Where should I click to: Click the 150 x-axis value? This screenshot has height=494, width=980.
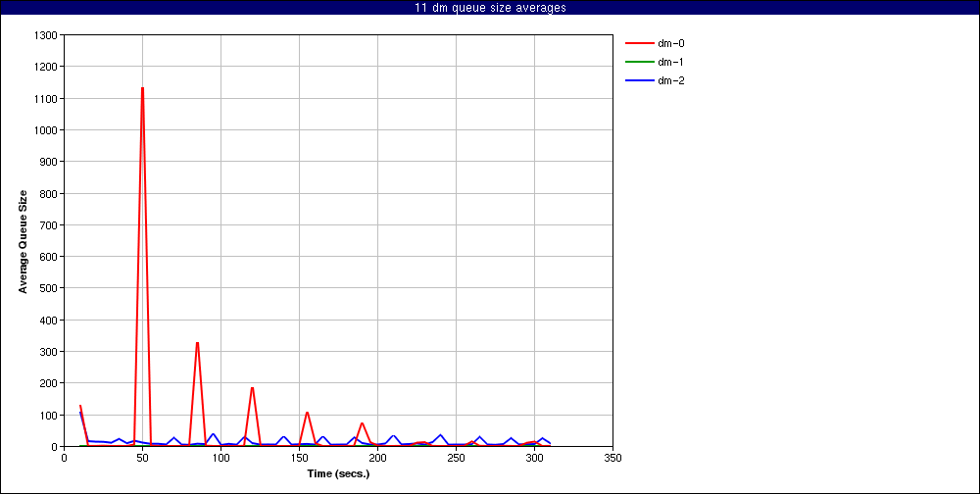299,458
